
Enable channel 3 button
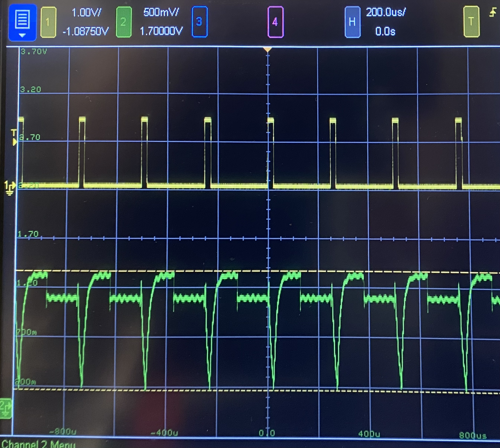click(199, 22)
